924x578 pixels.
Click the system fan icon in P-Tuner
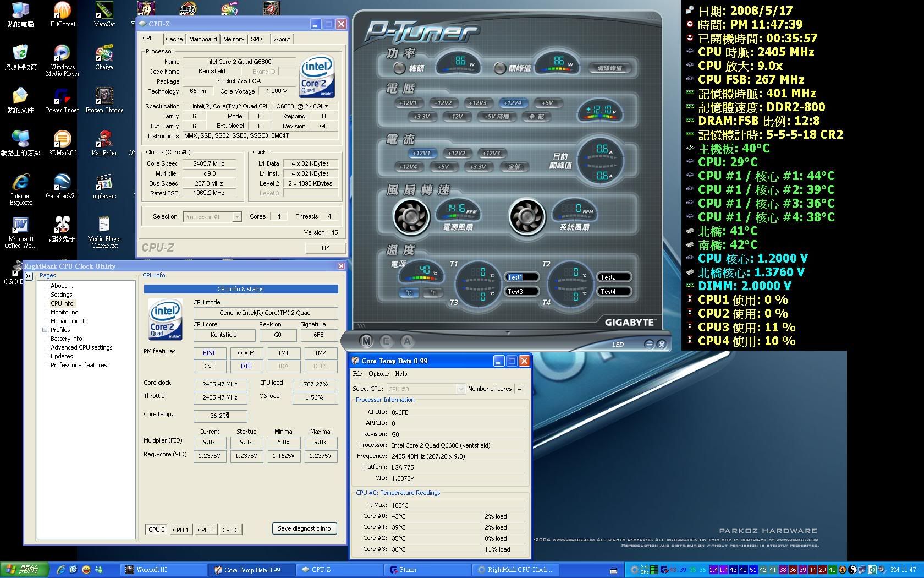pyautogui.click(x=527, y=216)
